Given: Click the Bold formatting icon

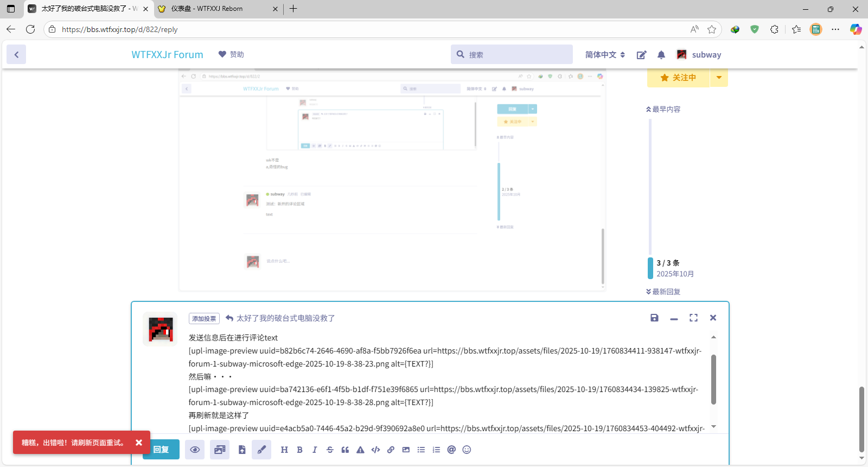Looking at the screenshot, I should coord(299,450).
